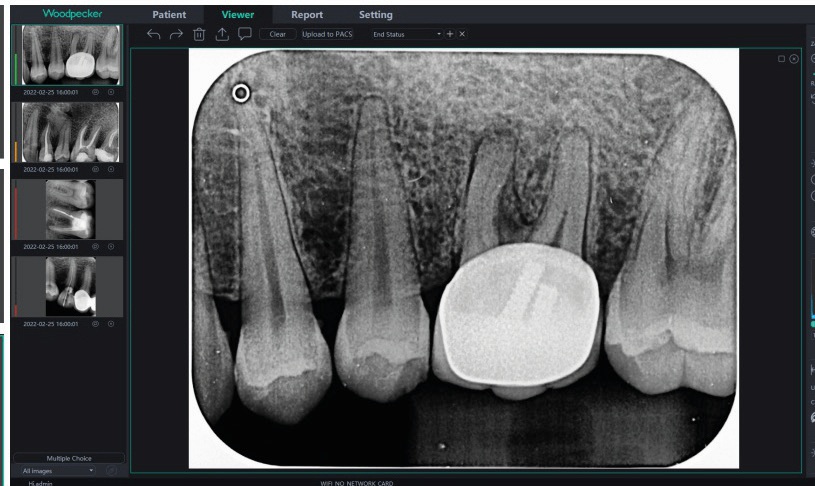Toggle the small square box above image corner
The width and height of the screenshot is (815, 486).
pyautogui.click(x=782, y=59)
